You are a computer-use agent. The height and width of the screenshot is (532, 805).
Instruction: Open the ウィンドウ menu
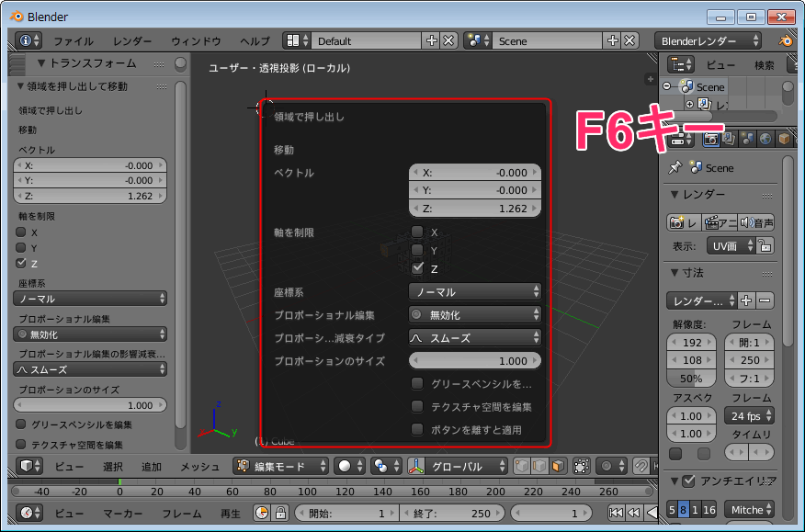pos(196,41)
